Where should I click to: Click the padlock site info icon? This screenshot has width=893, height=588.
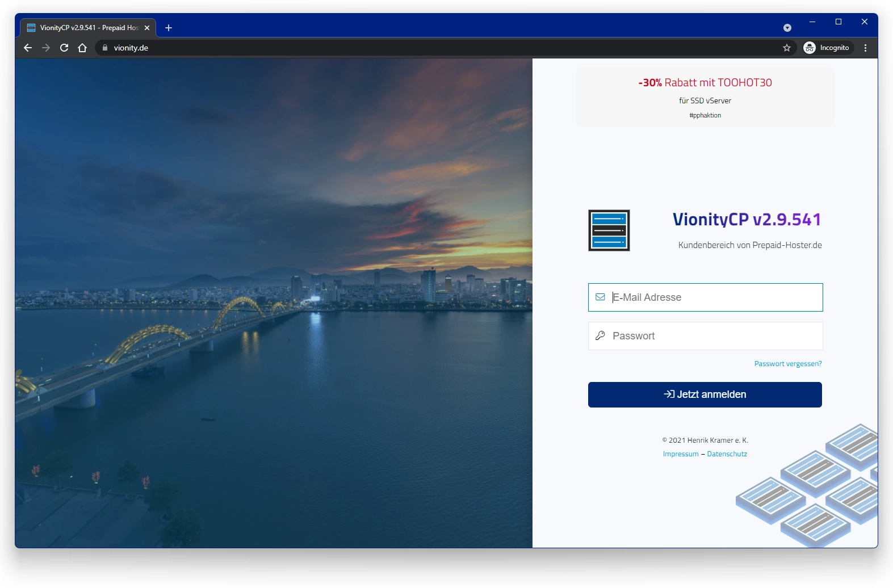(x=104, y=48)
